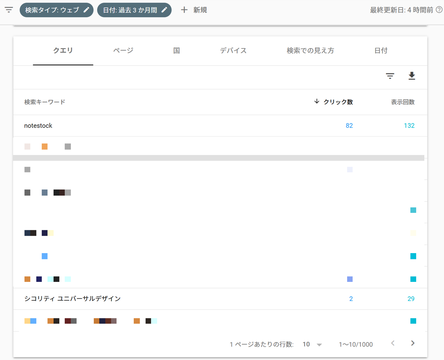
Task: Switch to the ページ tab
Action: (x=123, y=50)
